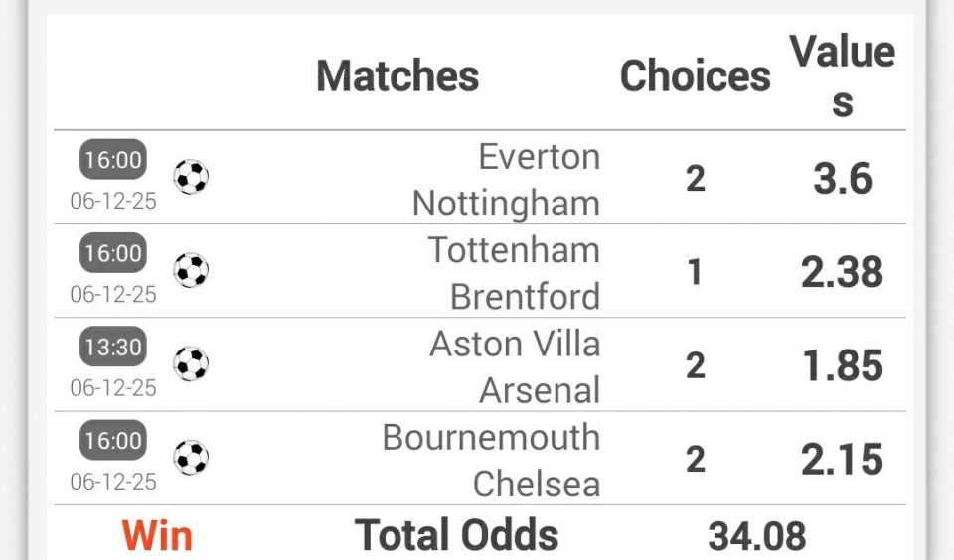
Task: Tap the 16:00 time badge for Tottenham
Action: click(x=113, y=253)
